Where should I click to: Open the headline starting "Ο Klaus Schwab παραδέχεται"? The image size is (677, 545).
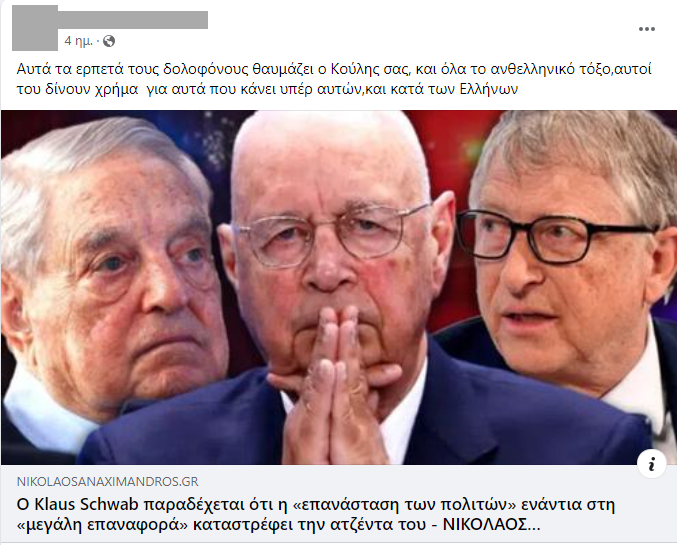[316, 514]
